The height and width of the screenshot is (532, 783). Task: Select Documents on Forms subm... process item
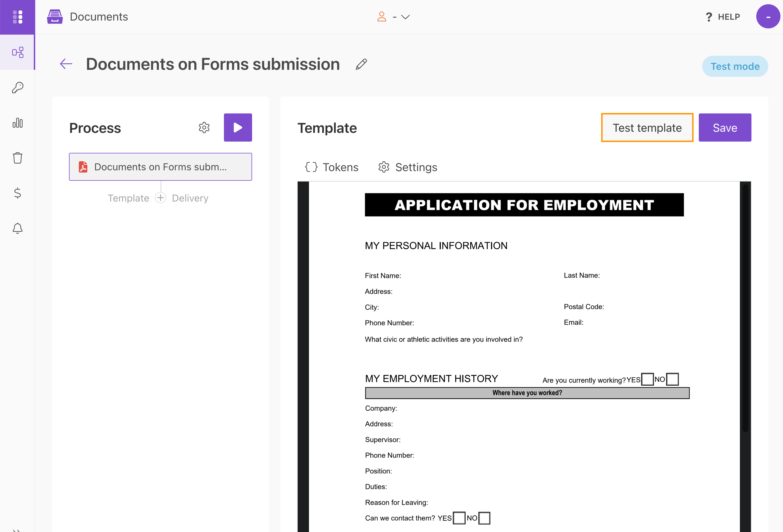(160, 167)
